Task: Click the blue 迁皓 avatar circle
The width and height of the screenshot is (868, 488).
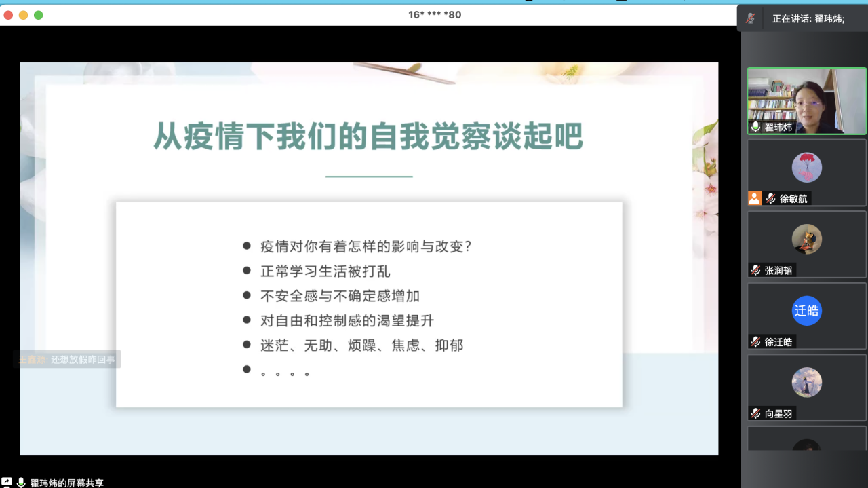Action: [806, 311]
